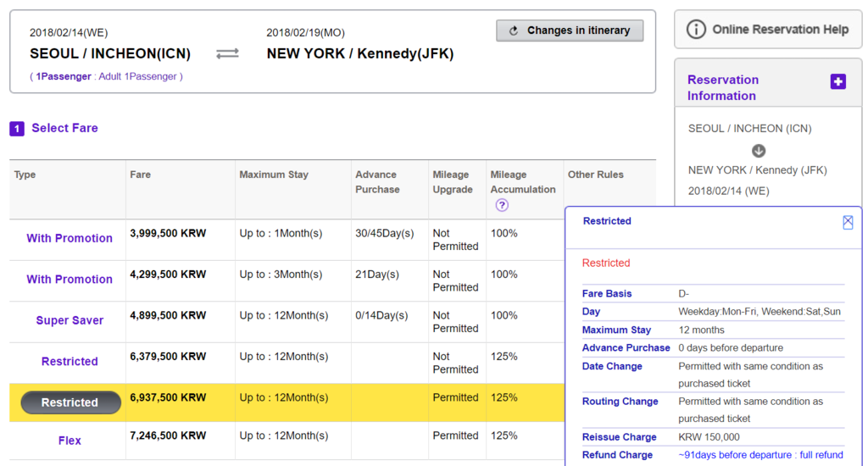Choose the Flex fare type
This screenshot has height=466, width=868.
70,441
